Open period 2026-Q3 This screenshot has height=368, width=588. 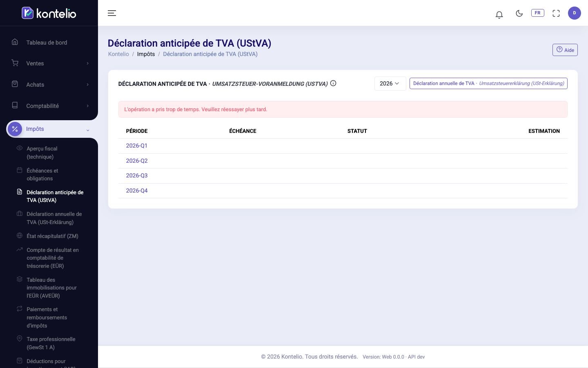click(137, 175)
